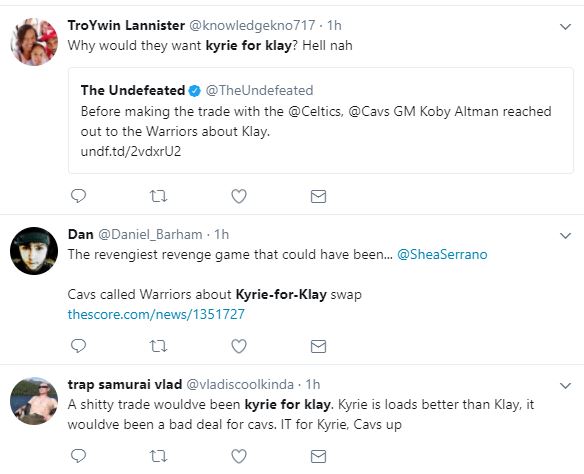Screen dimensions: 584x474
Task: Retweet trap samurai vlad's tweet
Action: point(158,456)
